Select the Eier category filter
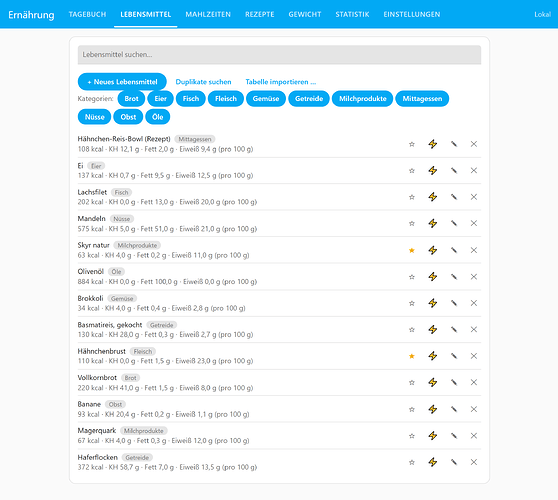This screenshot has width=558, height=500. pyautogui.click(x=160, y=99)
